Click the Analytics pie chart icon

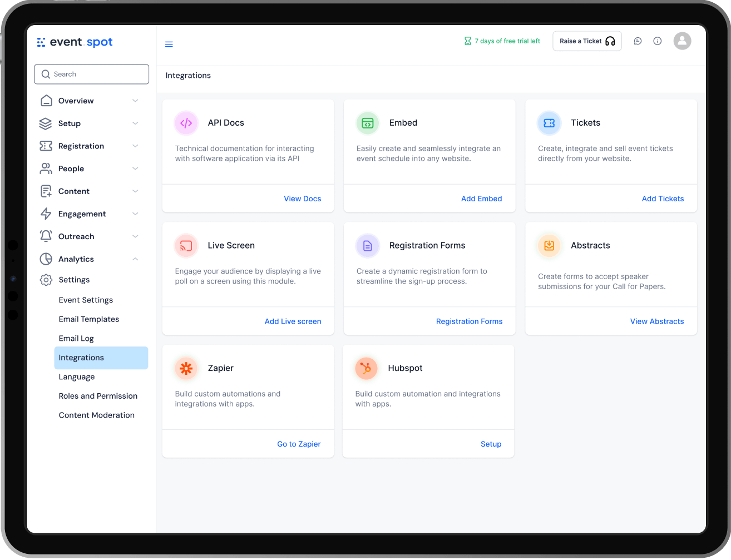tap(46, 259)
